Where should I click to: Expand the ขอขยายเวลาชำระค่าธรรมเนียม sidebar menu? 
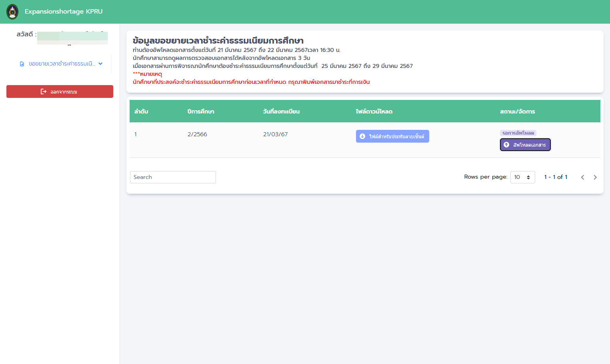tap(61, 64)
